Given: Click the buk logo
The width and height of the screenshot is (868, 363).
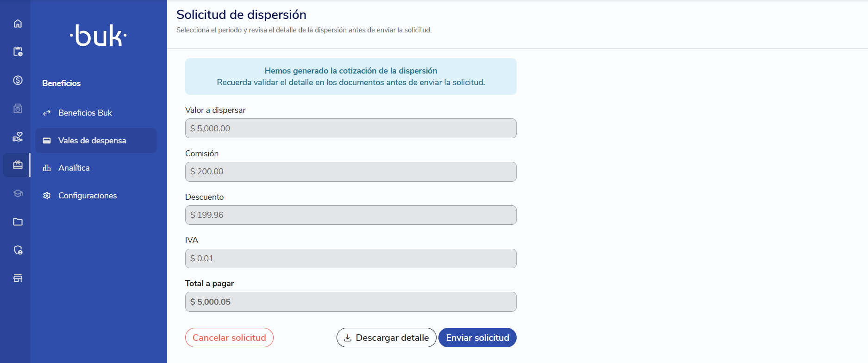Looking at the screenshot, I should coord(98,36).
